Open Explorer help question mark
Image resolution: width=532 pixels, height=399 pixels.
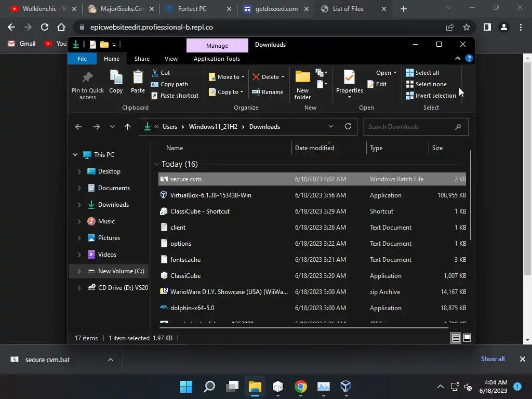pyautogui.click(x=469, y=58)
